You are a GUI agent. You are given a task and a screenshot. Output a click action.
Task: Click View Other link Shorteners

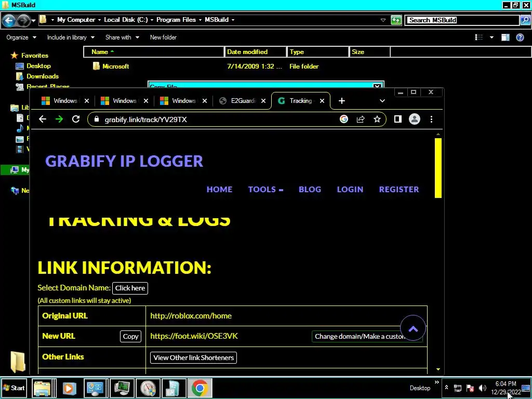[193, 357]
